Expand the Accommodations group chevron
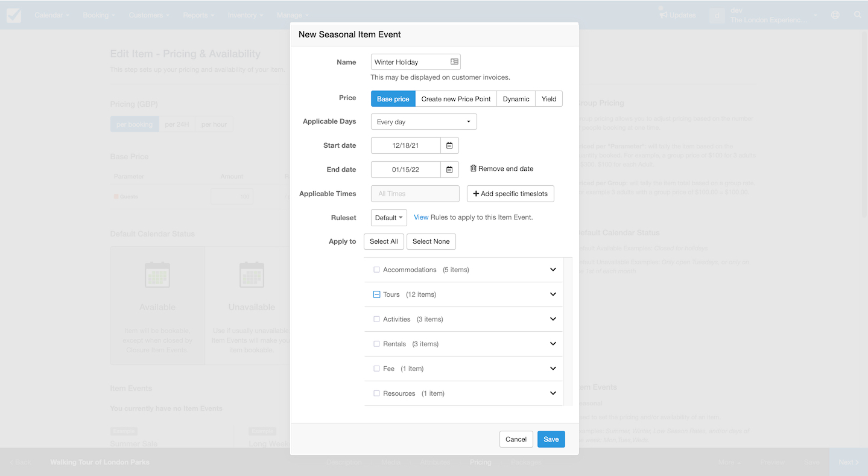The image size is (868, 476). point(553,270)
